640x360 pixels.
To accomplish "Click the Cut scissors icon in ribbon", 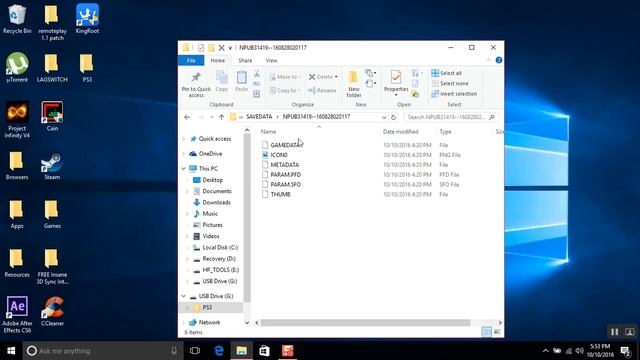I will (x=257, y=73).
